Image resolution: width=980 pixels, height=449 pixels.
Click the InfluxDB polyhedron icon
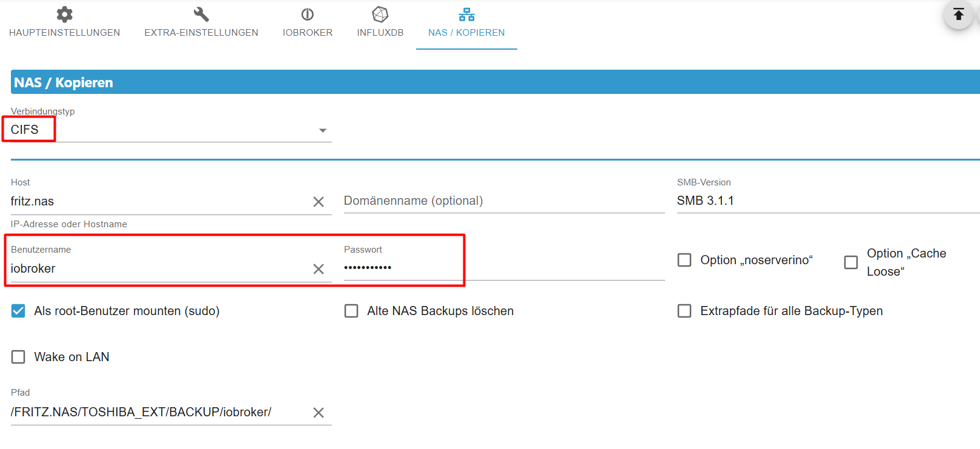(380, 15)
